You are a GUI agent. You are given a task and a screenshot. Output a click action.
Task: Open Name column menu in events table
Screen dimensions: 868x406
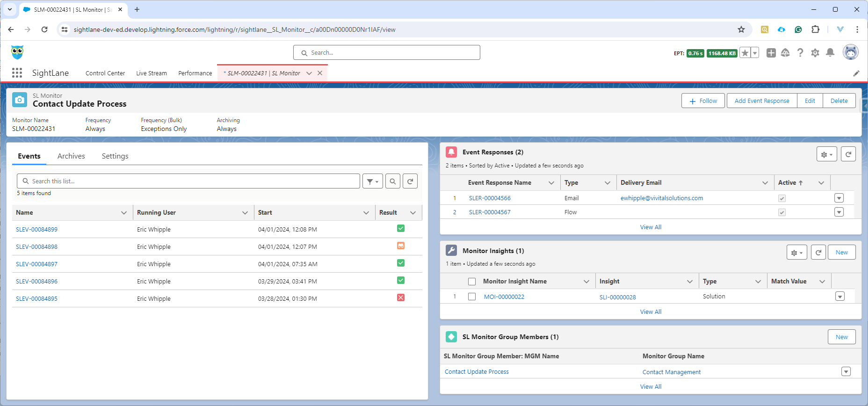click(124, 213)
